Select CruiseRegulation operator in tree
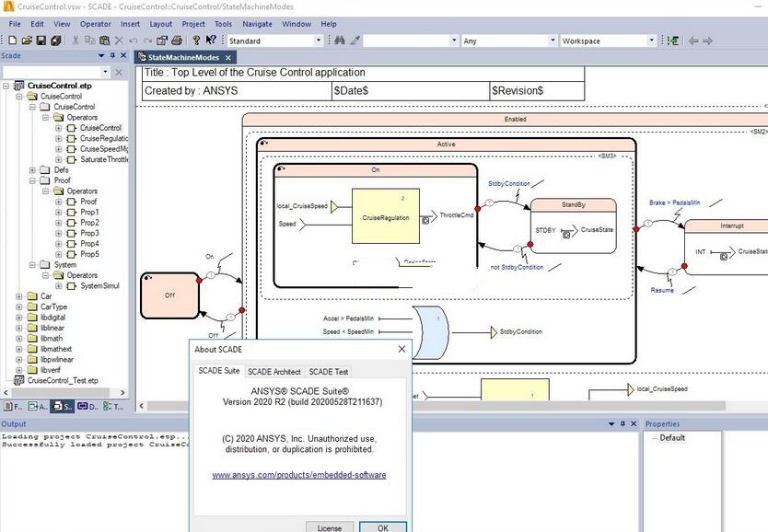The image size is (768, 532). (104, 138)
